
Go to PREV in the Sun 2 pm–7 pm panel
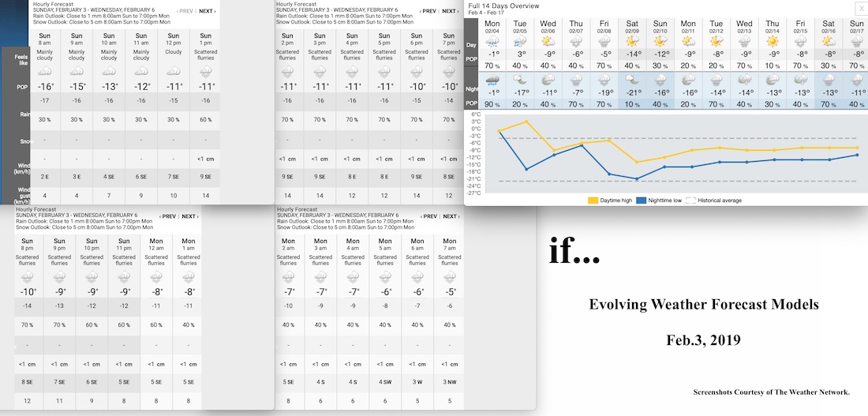428,11
